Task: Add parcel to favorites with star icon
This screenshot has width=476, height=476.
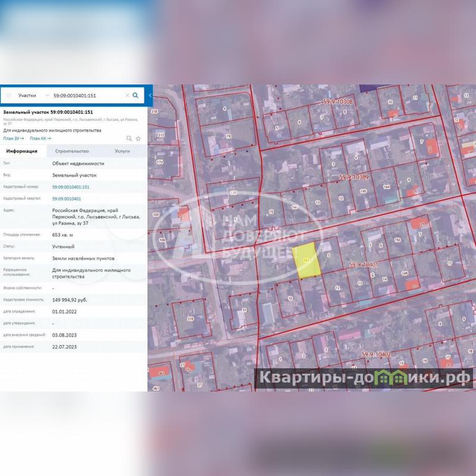Action: click(138, 139)
